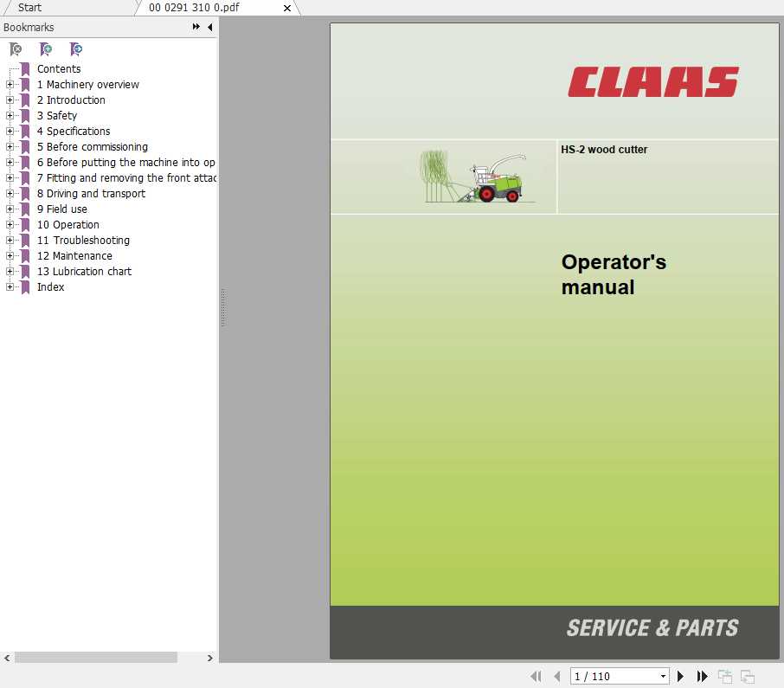Jump to the last page using navigation icon
The image size is (784, 688).
(x=703, y=676)
